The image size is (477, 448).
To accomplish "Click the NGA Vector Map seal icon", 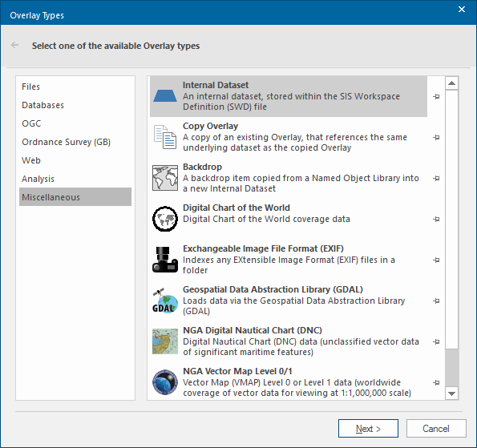I will pos(165,382).
